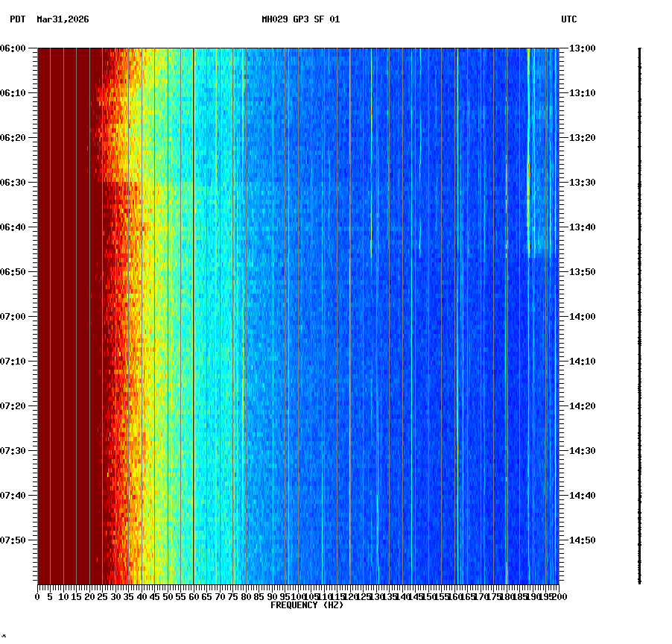Select the 50 Hz tick on frequency axis
The width and height of the screenshot is (672, 644).
click(168, 596)
